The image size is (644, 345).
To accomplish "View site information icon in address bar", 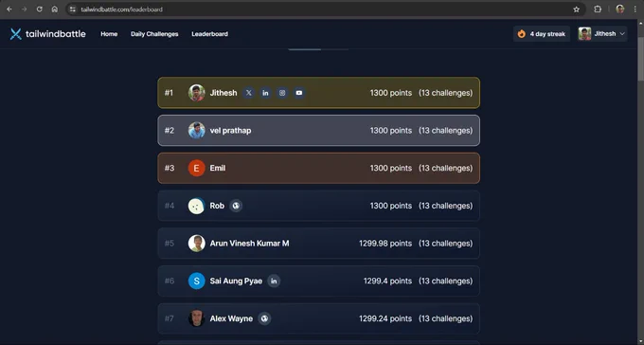I will point(73,9).
